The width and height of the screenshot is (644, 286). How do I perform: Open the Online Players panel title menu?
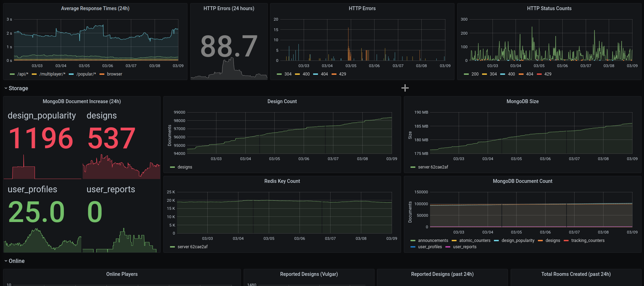click(122, 274)
